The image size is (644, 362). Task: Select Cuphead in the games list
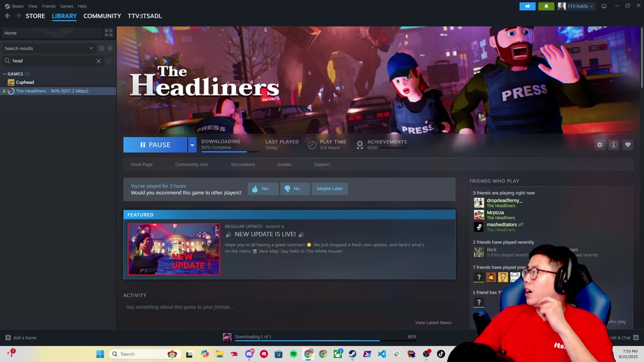(x=25, y=82)
